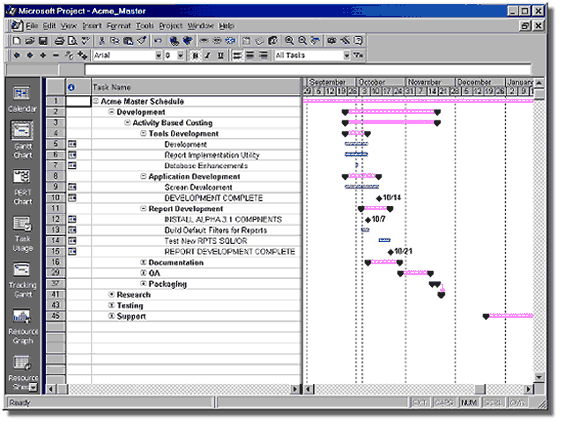Center align text
Screen dimensions: 570x426
(250, 55)
